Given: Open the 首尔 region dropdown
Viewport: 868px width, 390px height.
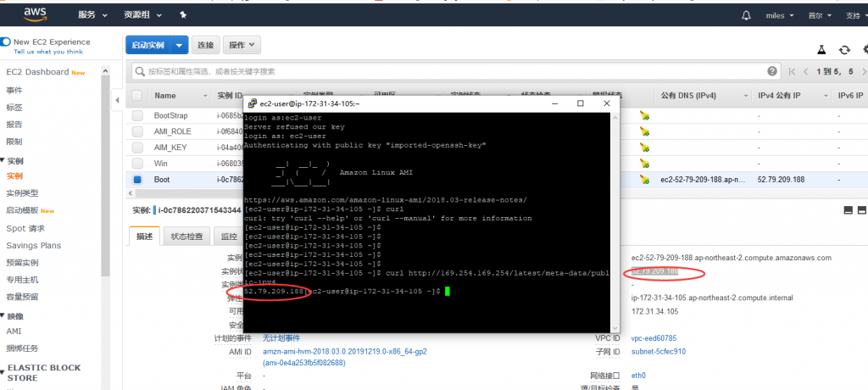Looking at the screenshot, I should point(820,15).
